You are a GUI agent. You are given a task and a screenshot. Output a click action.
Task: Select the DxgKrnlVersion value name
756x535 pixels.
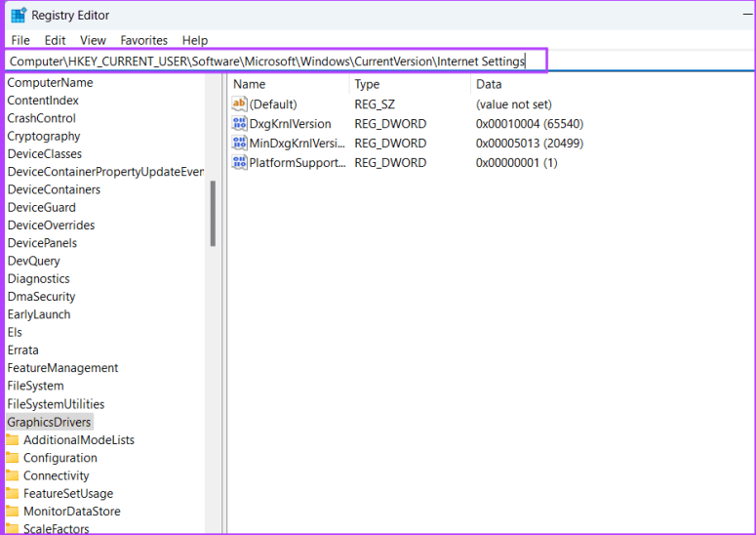coord(291,124)
